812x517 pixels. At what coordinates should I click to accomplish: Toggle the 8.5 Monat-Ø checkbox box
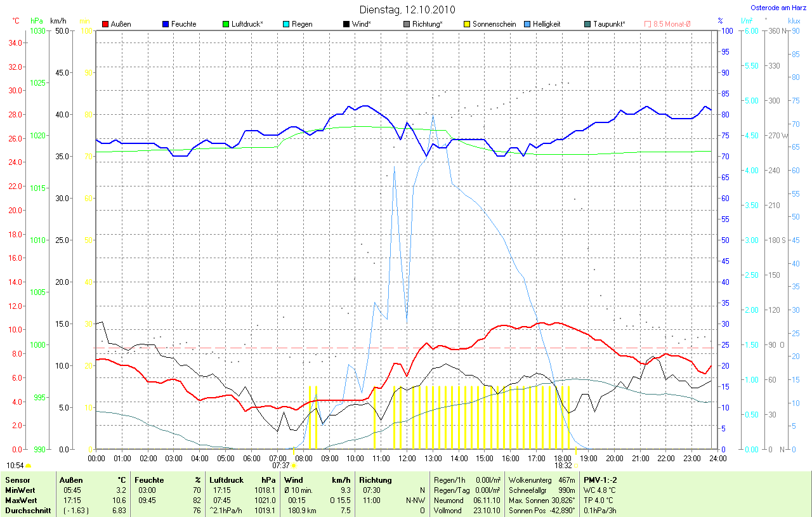pyautogui.click(x=648, y=24)
